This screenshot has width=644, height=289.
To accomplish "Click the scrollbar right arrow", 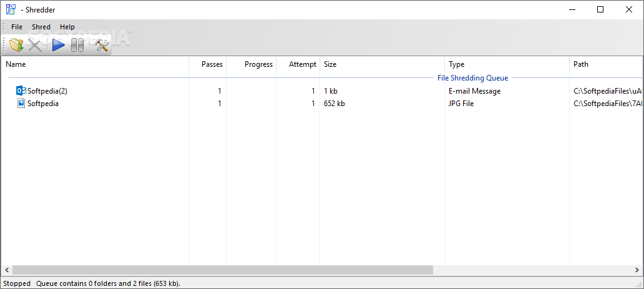I will pos(637,270).
